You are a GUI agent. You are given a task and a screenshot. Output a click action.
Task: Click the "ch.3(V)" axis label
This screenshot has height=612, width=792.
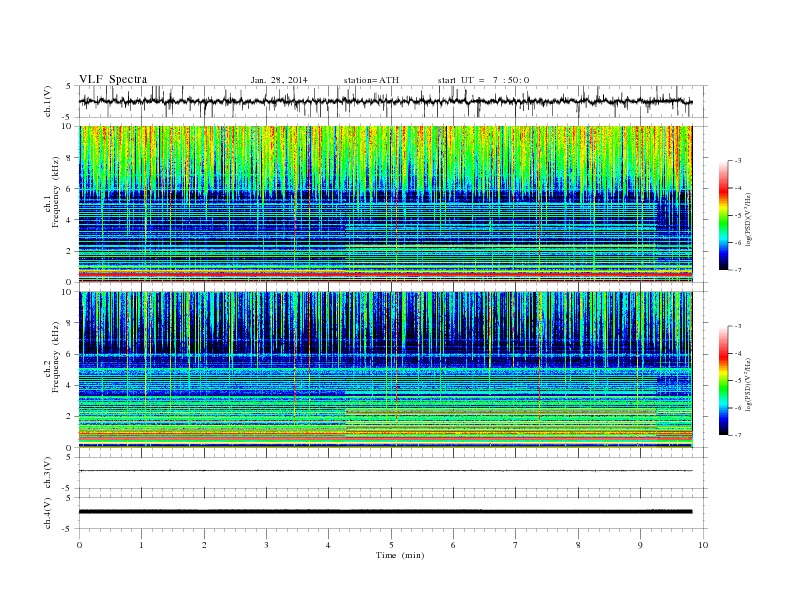point(48,473)
